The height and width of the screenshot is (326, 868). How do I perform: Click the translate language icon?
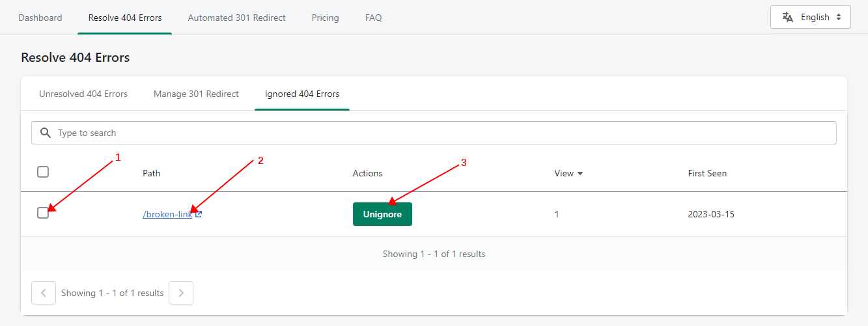pyautogui.click(x=788, y=18)
